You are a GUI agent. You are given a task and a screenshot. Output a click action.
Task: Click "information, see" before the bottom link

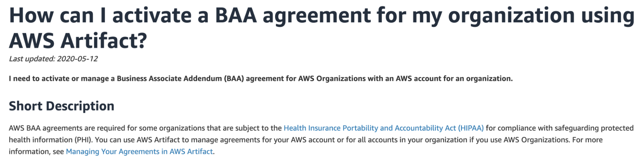(36, 152)
